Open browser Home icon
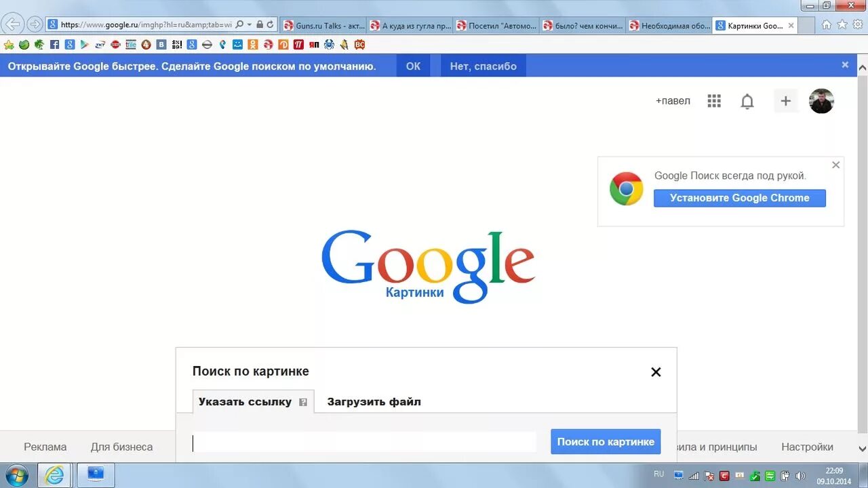The height and width of the screenshot is (488, 868). click(827, 24)
